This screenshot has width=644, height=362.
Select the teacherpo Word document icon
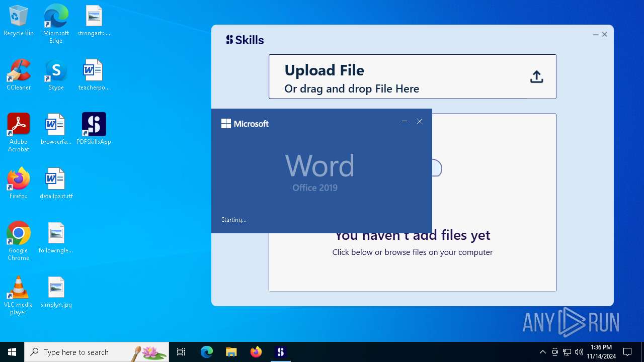[94, 75]
